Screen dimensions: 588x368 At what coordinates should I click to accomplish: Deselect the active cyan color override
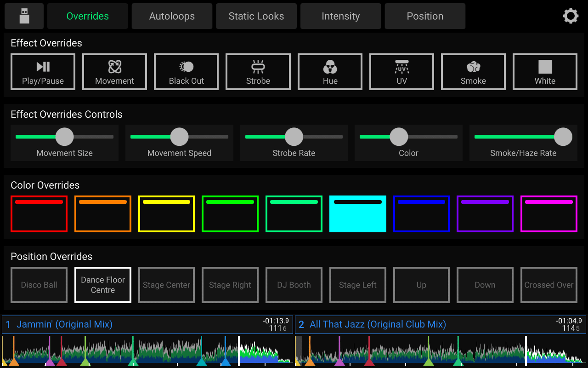click(358, 214)
